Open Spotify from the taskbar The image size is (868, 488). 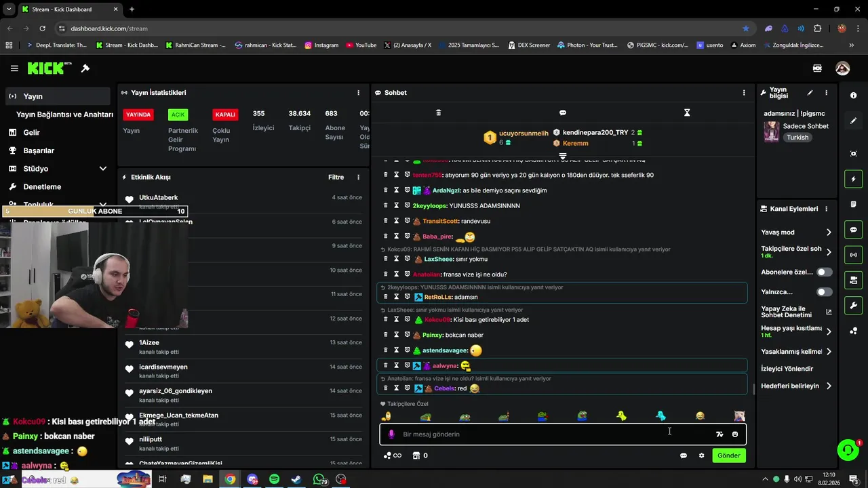click(x=274, y=479)
